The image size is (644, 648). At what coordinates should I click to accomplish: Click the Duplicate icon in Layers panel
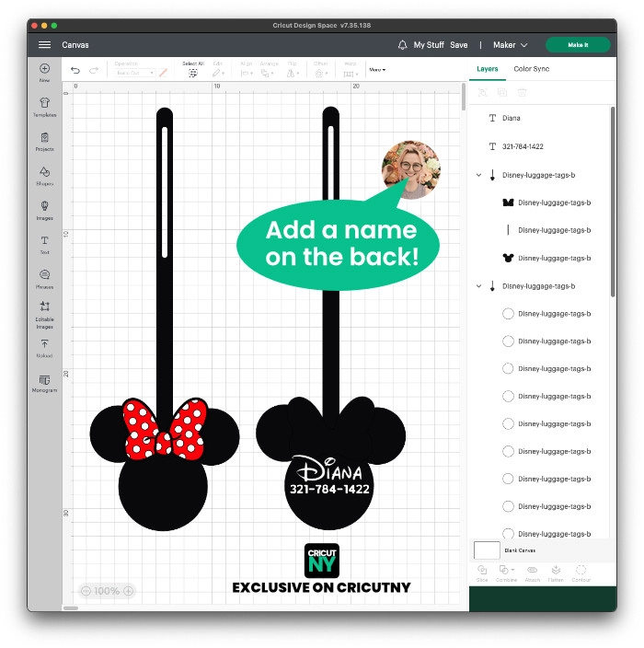[x=502, y=93]
